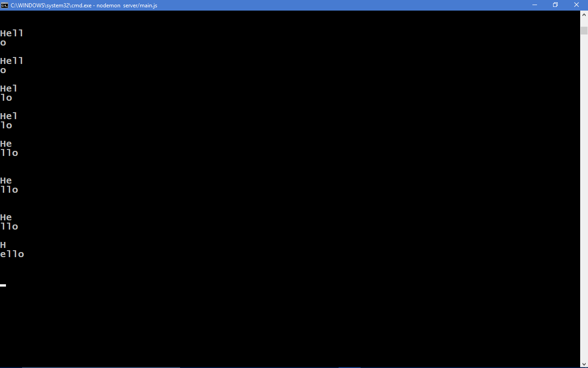
Task: Click the lone 'H' output line
Action: pos(3,245)
